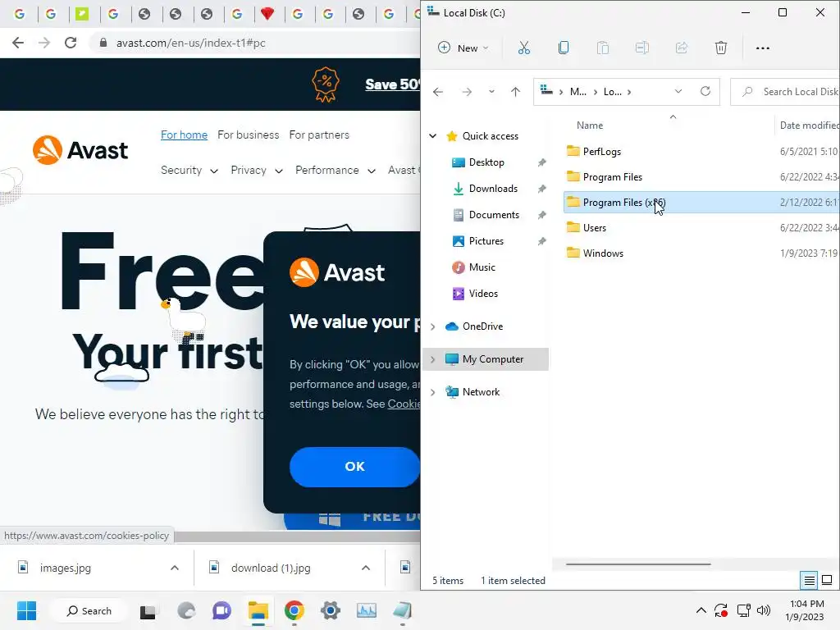The width and height of the screenshot is (840, 630).
Task: Switch to large icons view in Explorer
Action: 827,580
